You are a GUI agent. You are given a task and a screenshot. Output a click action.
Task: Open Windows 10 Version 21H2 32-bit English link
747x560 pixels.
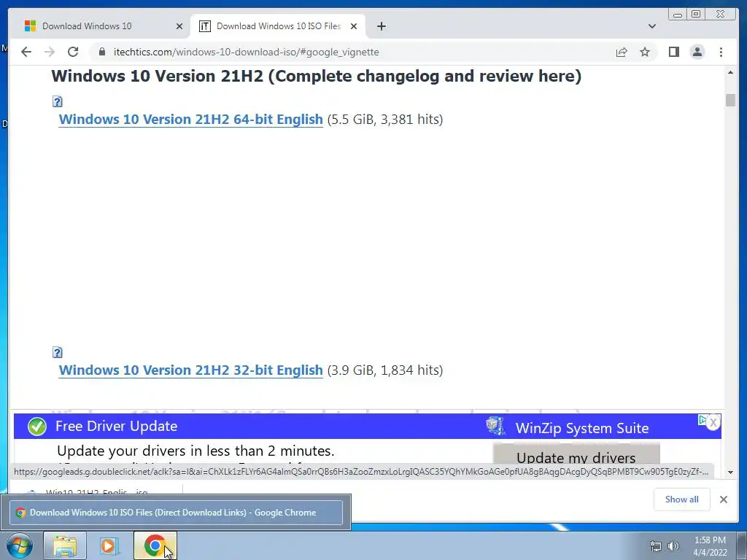pyautogui.click(x=190, y=370)
